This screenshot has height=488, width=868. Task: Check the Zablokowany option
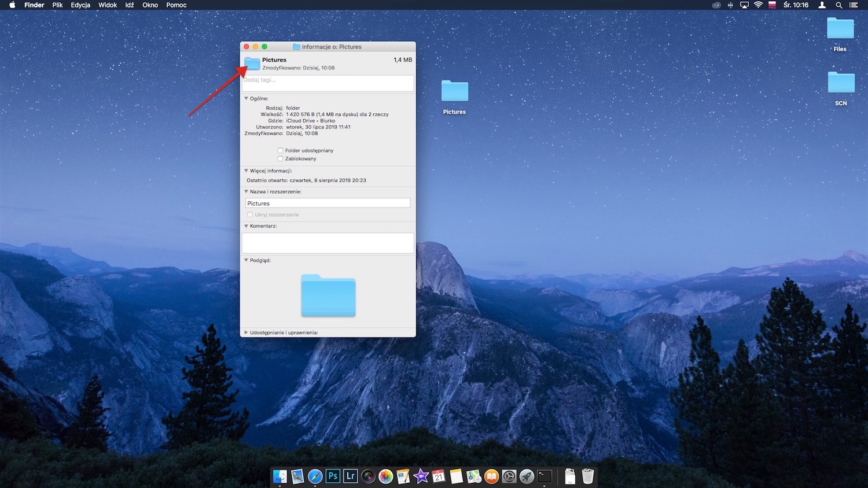pyautogui.click(x=280, y=158)
